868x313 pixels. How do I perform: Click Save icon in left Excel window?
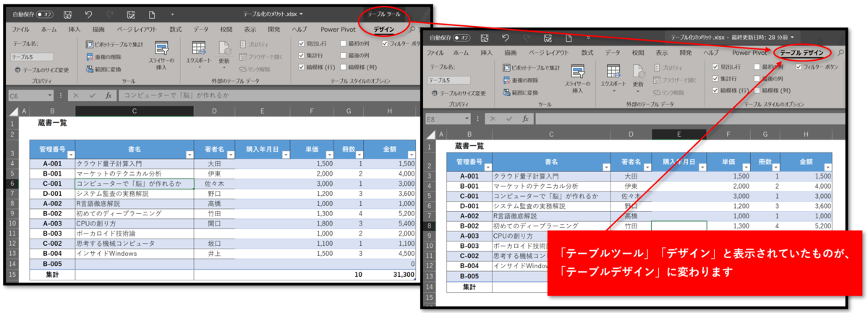coord(67,14)
